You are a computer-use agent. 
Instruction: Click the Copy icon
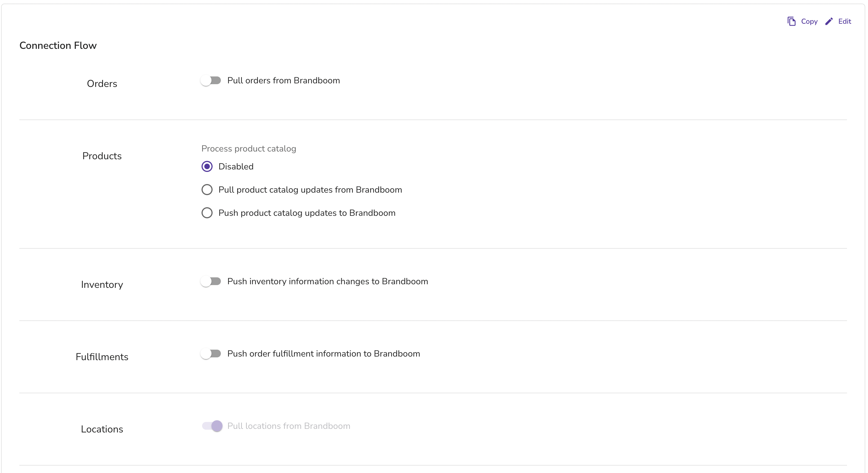coord(792,21)
